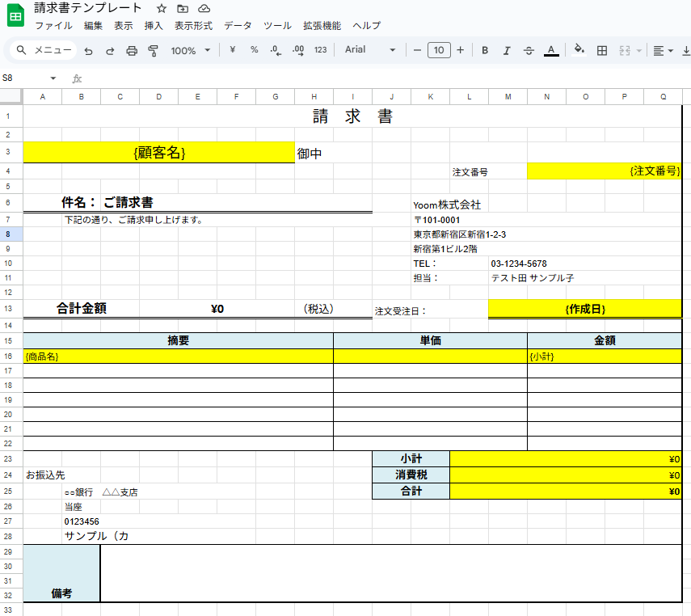691x616 pixels.
Task: Open the 挿入 menu
Action: pyautogui.click(x=154, y=26)
